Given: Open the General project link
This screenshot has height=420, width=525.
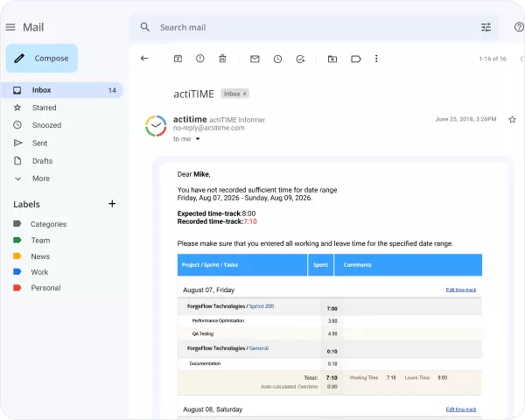Looking at the screenshot, I should 259,348.
